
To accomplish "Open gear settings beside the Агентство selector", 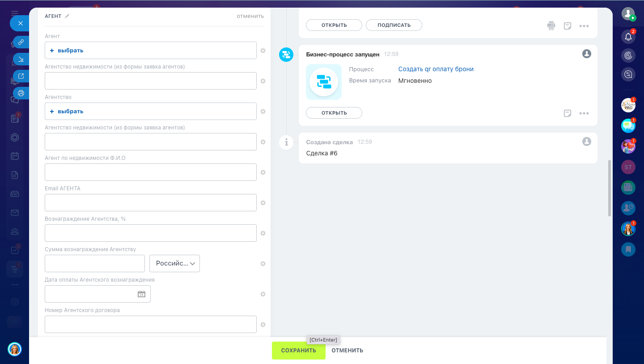I will tap(263, 111).
